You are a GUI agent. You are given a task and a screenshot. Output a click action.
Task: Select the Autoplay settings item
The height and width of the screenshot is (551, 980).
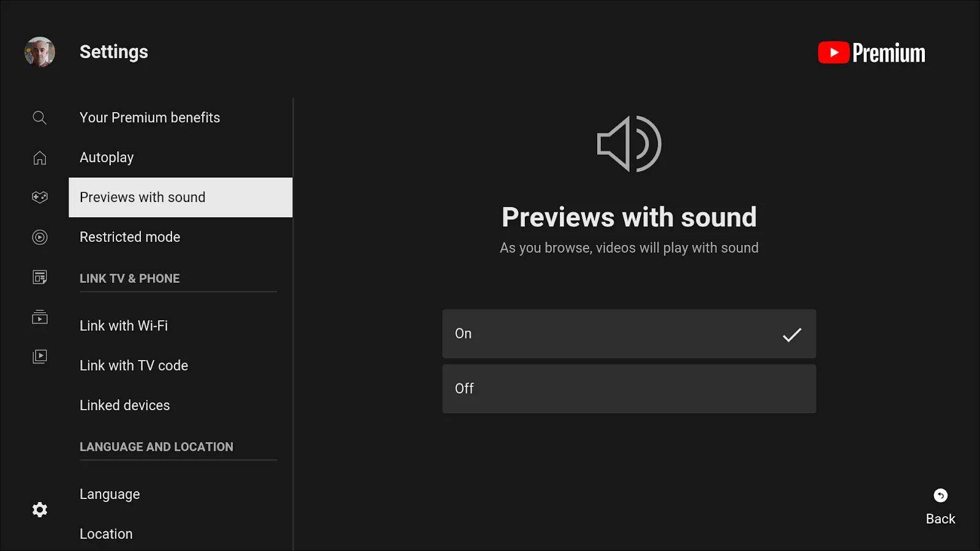point(107,157)
